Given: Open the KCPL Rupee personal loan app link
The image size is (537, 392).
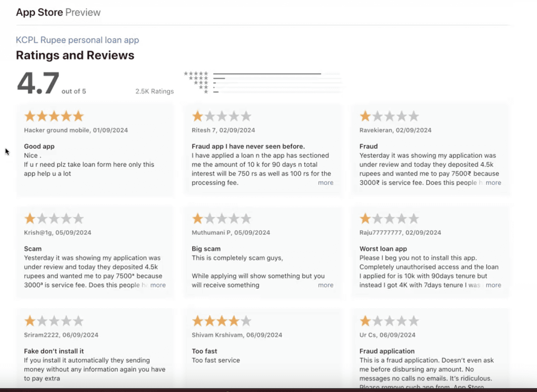Looking at the screenshot, I should click(x=77, y=40).
